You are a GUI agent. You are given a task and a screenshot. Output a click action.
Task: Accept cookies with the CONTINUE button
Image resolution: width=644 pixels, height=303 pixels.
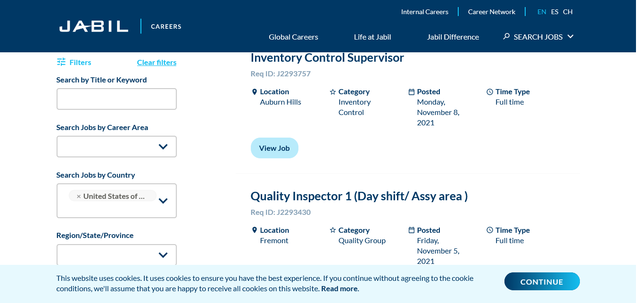542,282
